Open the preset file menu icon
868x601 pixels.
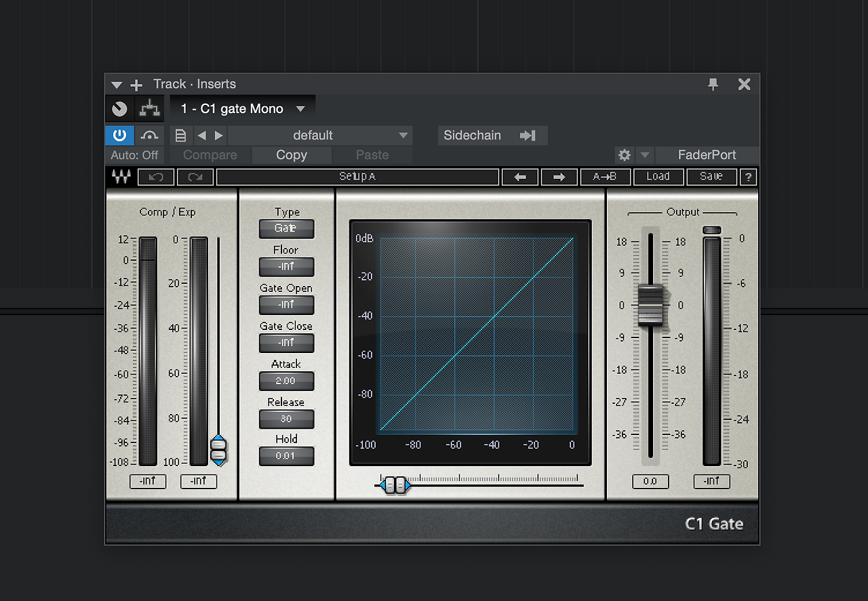point(180,136)
